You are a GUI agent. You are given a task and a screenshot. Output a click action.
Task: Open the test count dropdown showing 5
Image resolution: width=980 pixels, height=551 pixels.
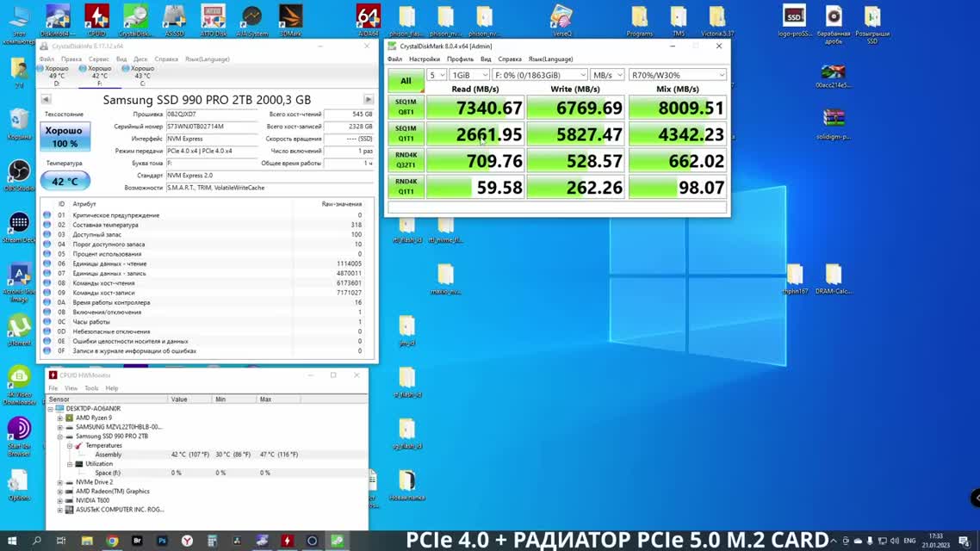pyautogui.click(x=437, y=75)
